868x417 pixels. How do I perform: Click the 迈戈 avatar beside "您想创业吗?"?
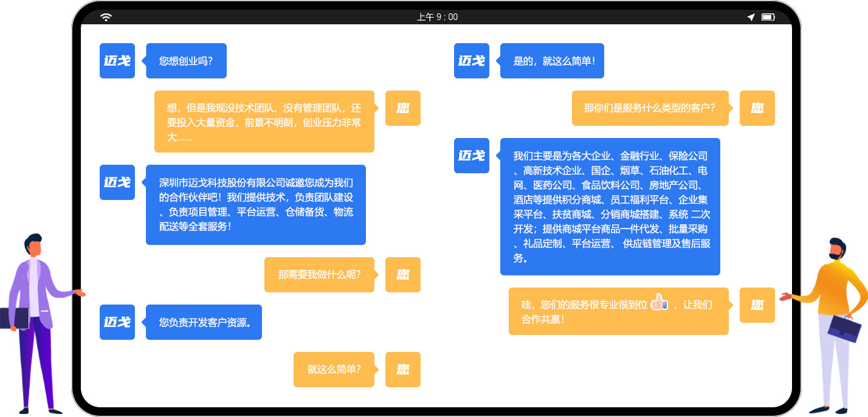[x=117, y=61]
